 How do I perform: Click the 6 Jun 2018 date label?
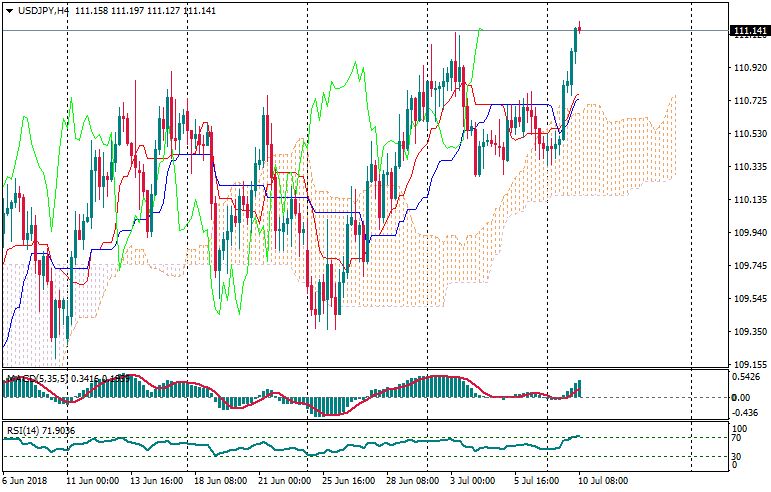tap(28, 481)
